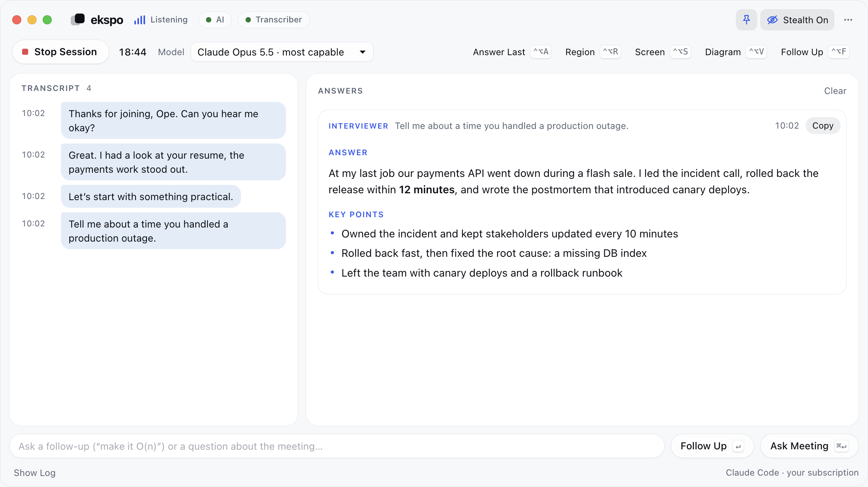This screenshot has height=487, width=868.
Task: Click the Ask Meeting button
Action: click(809, 446)
